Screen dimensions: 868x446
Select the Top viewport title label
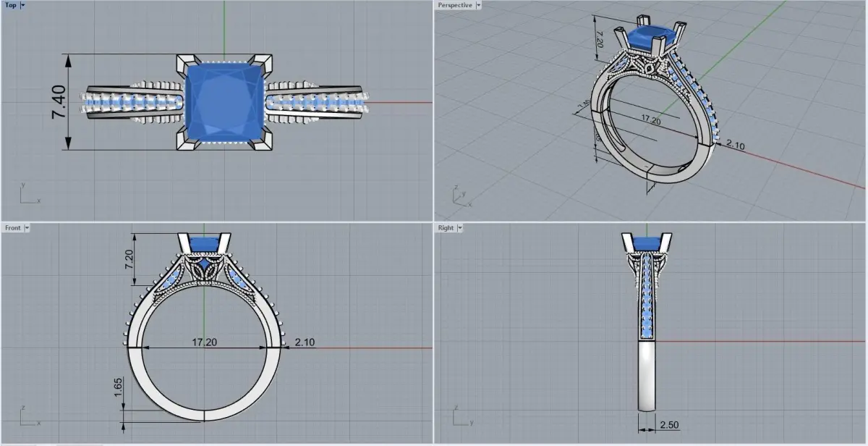(x=10, y=5)
